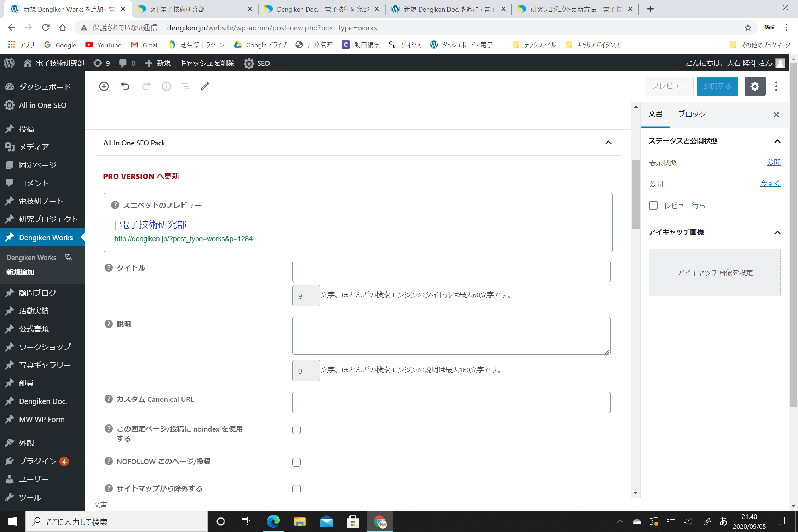Open 新規 menu in admin bar
The height and width of the screenshot is (532, 798).
click(158, 63)
